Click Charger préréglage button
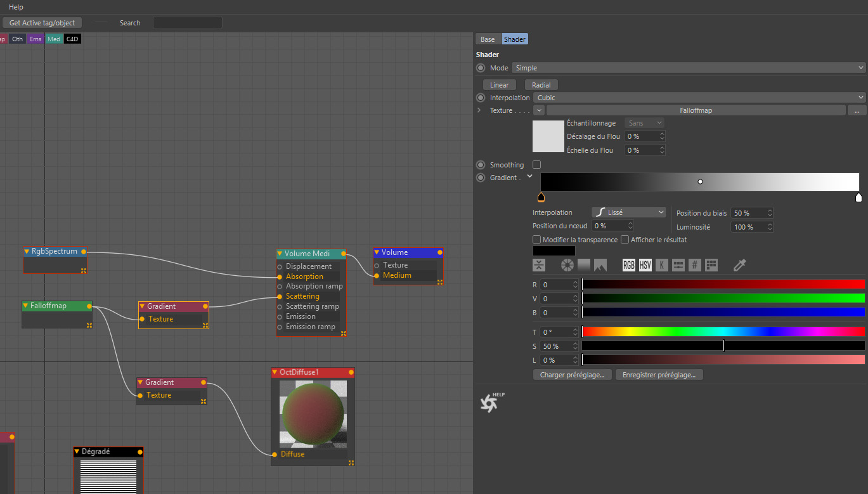The width and height of the screenshot is (868, 494). point(573,375)
